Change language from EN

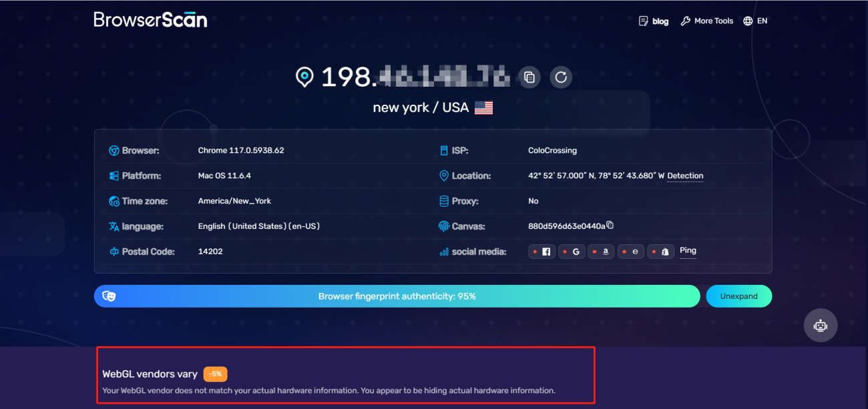[x=755, y=21]
